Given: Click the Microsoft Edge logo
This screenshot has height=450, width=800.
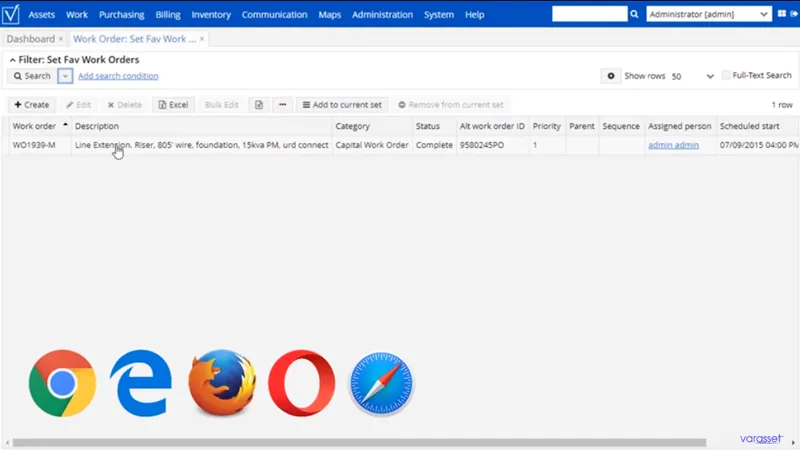Looking at the screenshot, I should [x=141, y=383].
